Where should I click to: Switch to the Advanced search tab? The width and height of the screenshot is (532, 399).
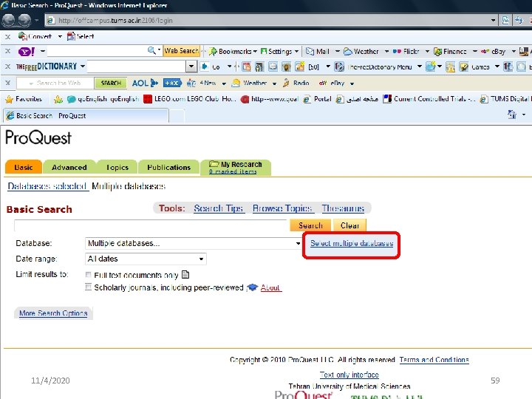[x=69, y=167]
